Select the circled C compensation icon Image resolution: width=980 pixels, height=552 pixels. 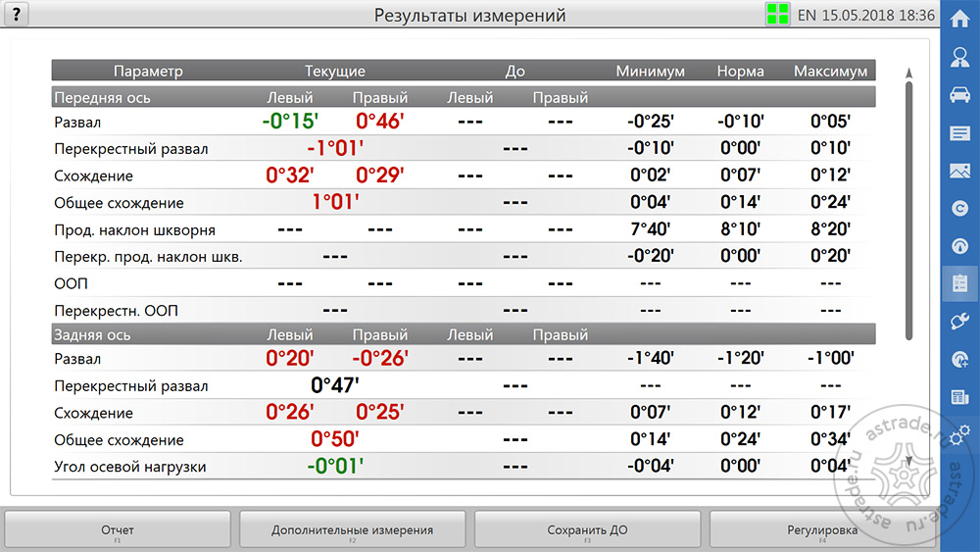point(960,208)
